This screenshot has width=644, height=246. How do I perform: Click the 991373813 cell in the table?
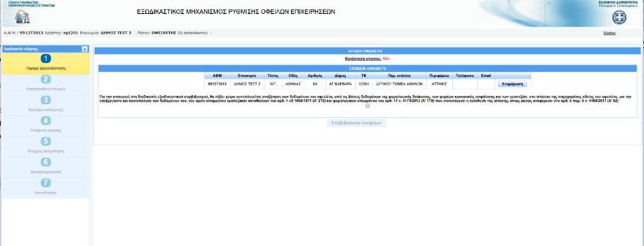(217, 84)
